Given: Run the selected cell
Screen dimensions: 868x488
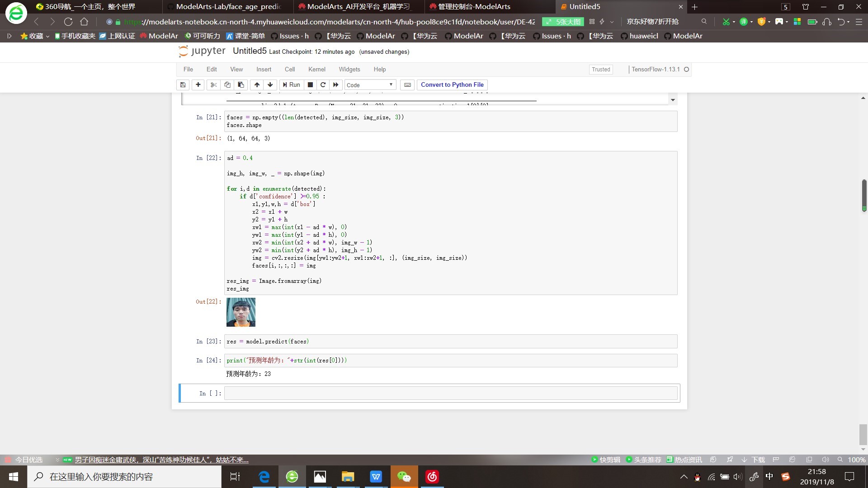Looking at the screenshot, I should click(291, 84).
